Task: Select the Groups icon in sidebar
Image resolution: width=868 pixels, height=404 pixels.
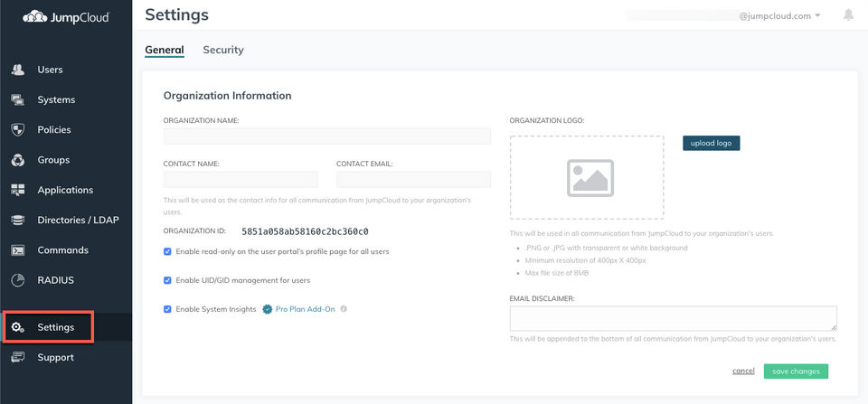Action: click(17, 160)
